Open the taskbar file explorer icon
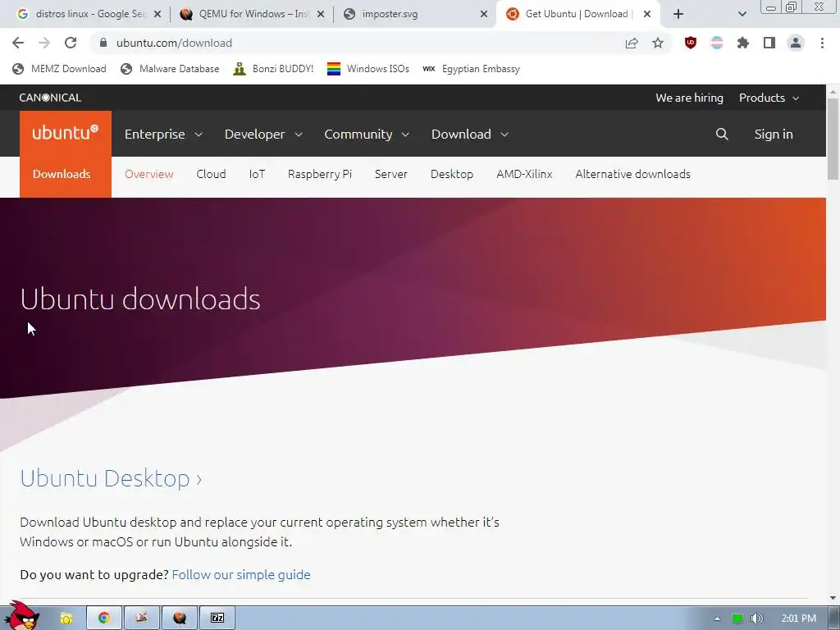 tap(66, 619)
